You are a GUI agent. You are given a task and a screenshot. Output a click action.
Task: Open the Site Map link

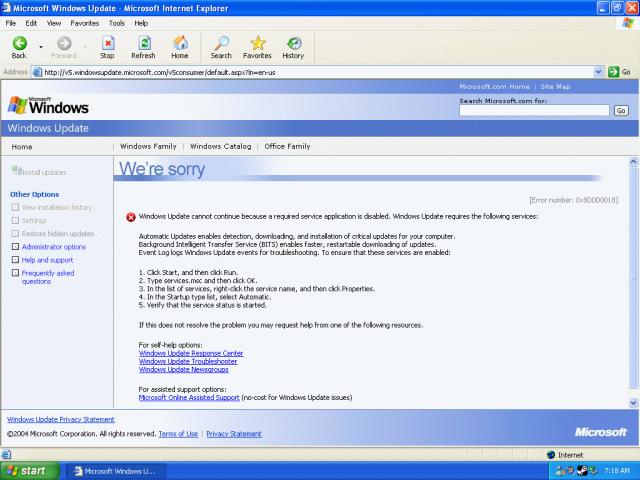tap(556, 87)
